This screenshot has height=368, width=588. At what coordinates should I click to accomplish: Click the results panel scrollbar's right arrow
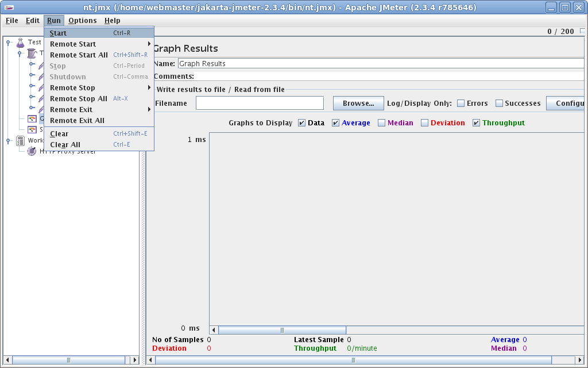click(580, 360)
